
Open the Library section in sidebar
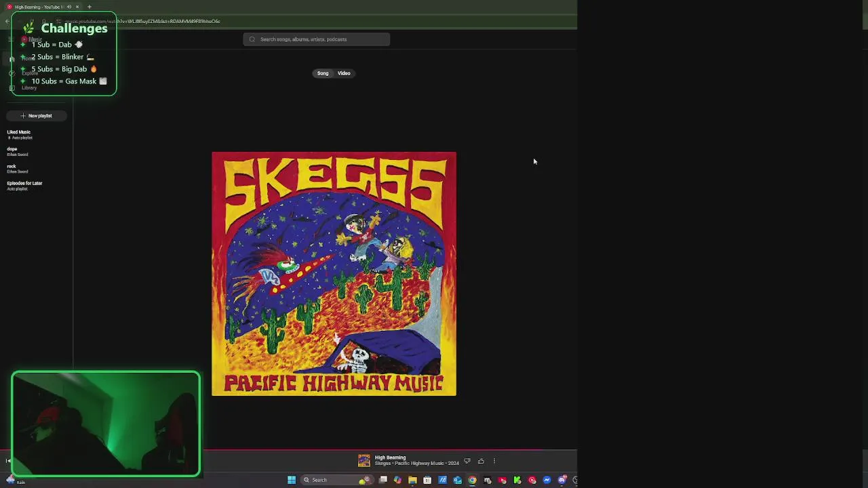[x=23, y=87]
